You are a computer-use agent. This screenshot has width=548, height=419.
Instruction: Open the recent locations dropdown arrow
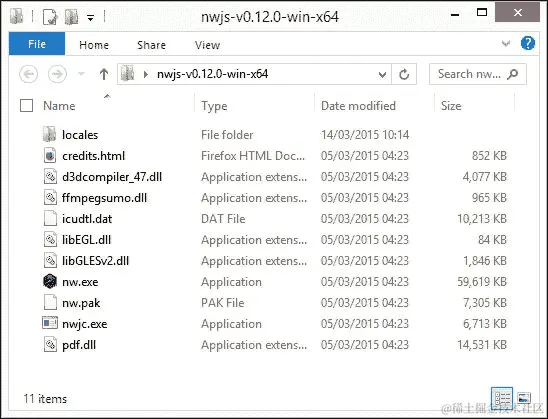[x=81, y=74]
